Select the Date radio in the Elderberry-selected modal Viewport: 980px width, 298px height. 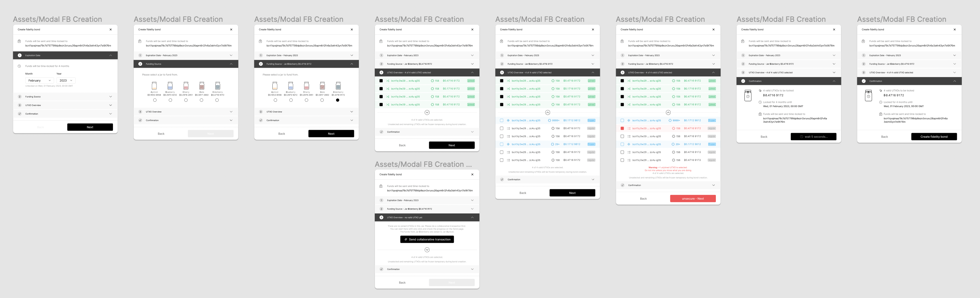322,100
